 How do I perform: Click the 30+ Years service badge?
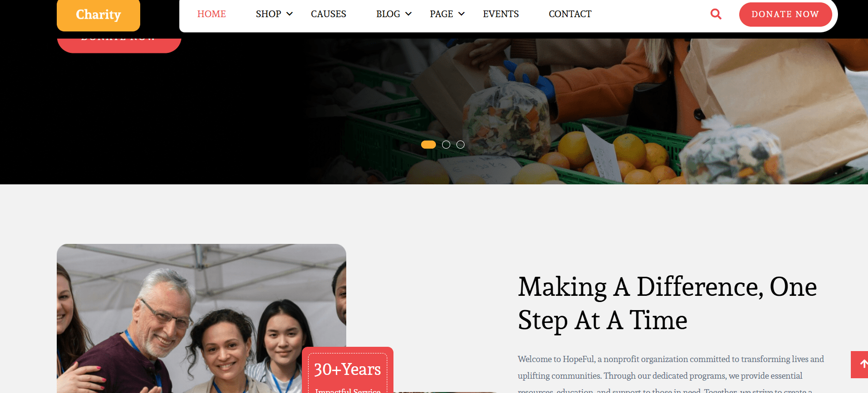click(348, 370)
